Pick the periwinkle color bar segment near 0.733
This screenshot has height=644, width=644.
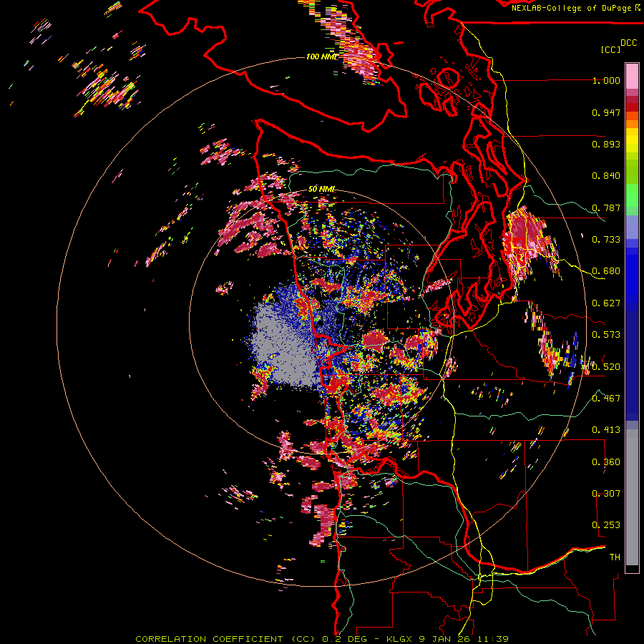pos(632,227)
